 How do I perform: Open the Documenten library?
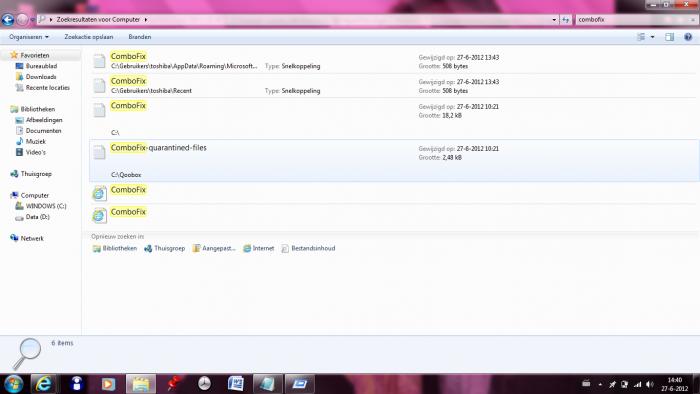[x=43, y=131]
